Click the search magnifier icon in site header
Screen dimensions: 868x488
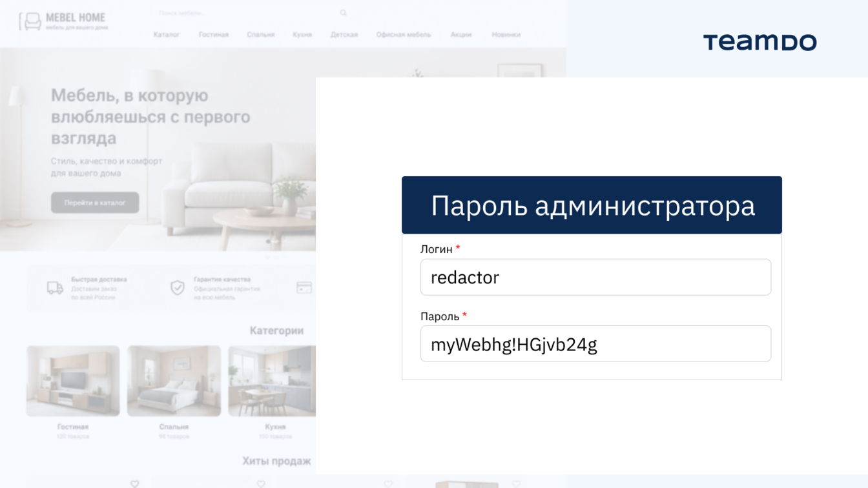(x=343, y=13)
